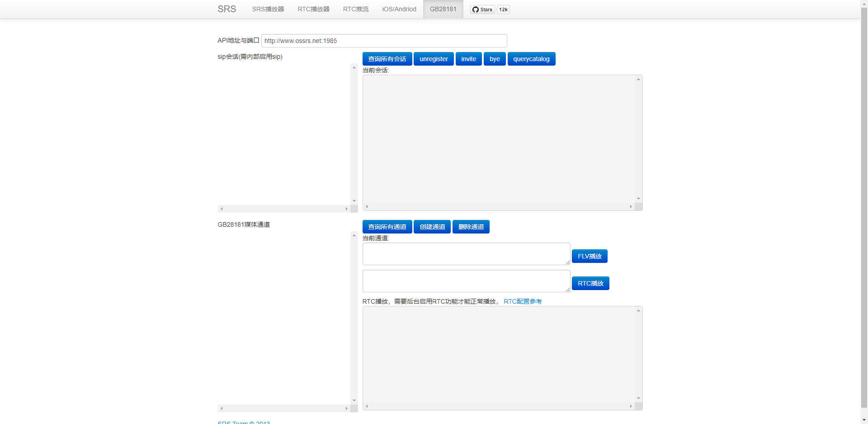Click GB28181媒体通道 list scroll-down arrow
Screen dimensions: 868x424
click(x=354, y=400)
